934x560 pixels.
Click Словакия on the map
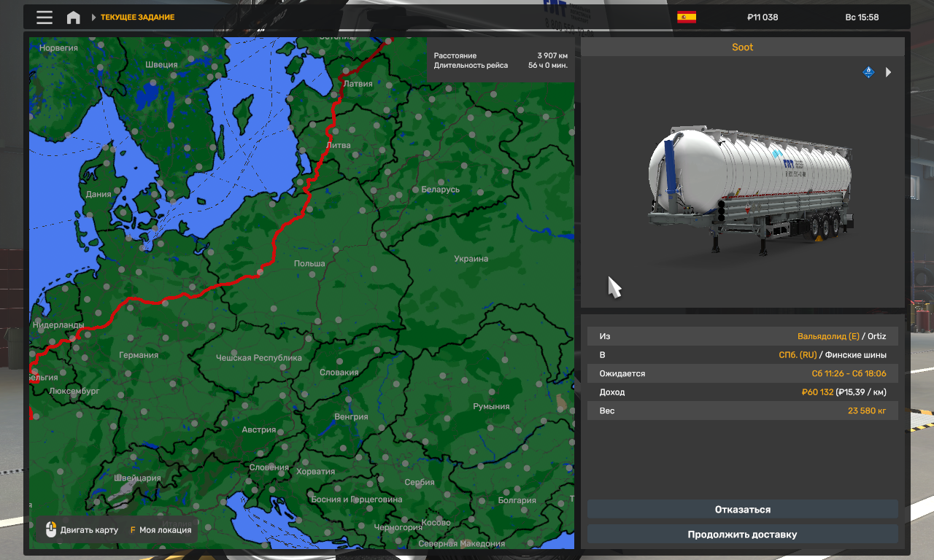click(339, 373)
